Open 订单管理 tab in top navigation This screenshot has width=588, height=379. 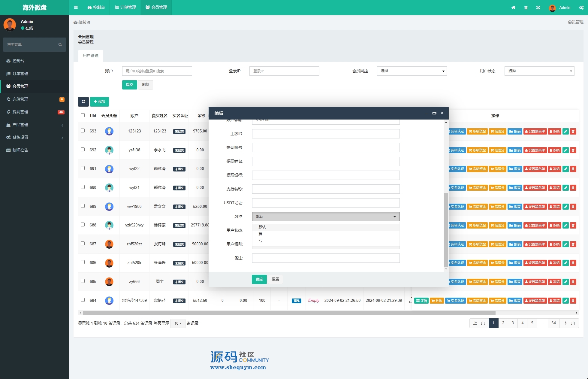coord(125,8)
